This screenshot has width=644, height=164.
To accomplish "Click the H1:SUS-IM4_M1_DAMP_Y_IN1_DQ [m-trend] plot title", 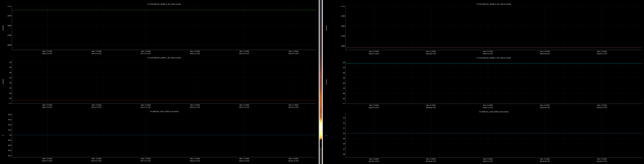I will pos(494,58).
